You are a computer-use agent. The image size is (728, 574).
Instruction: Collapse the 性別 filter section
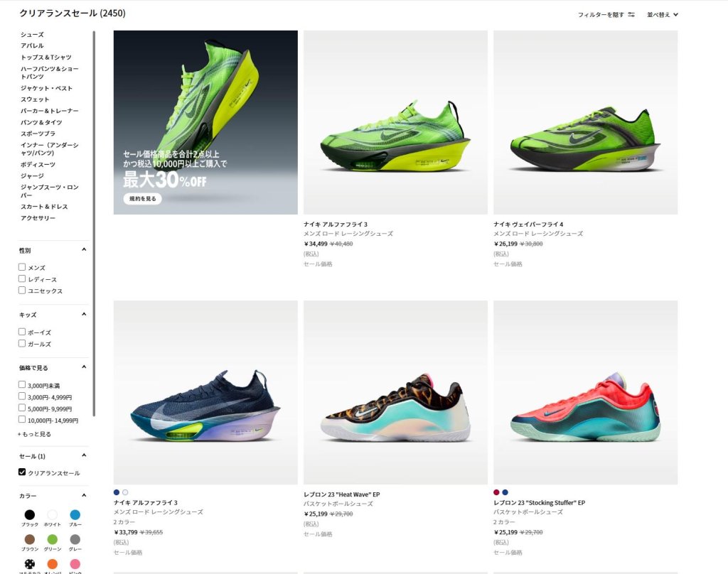pyautogui.click(x=84, y=249)
